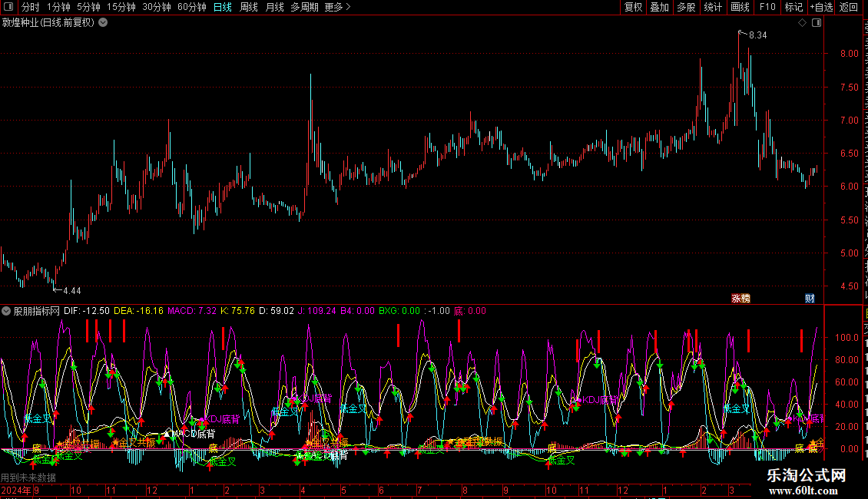This screenshot has height=499, width=868.
Task: Click the 用到未来数据 notice
Action: (28, 478)
